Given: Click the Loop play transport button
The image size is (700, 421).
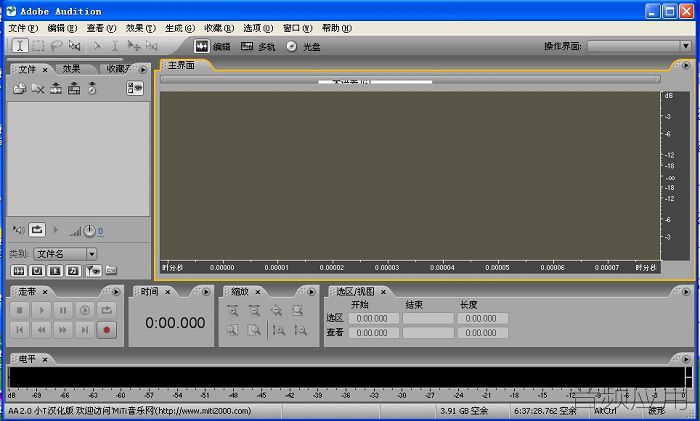Looking at the screenshot, I should click(x=107, y=310).
